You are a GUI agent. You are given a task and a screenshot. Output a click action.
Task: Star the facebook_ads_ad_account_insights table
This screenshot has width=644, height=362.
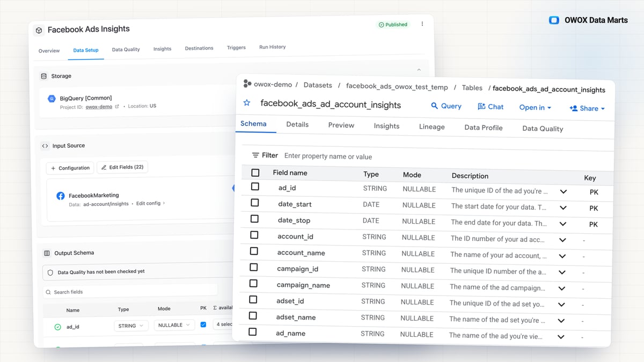(x=247, y=103)
